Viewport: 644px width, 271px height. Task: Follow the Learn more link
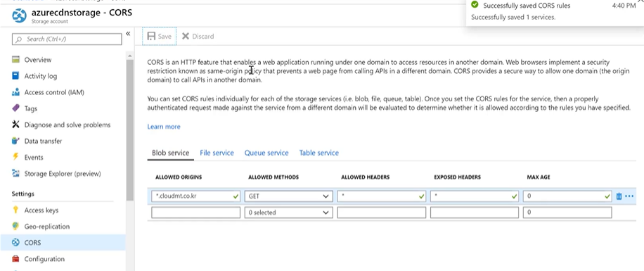pyautogui.click(x=164, y=127)
